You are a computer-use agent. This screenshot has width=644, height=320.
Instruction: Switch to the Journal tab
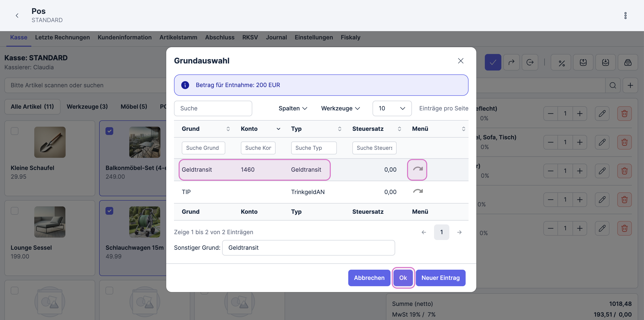276,37
